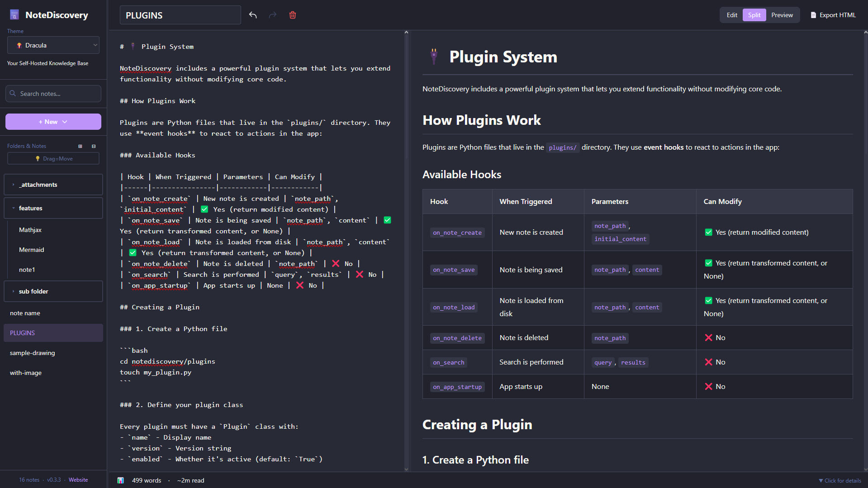
Task: Open the sample-drawing note
Action: pyautogui.click(x=32, y=353)
